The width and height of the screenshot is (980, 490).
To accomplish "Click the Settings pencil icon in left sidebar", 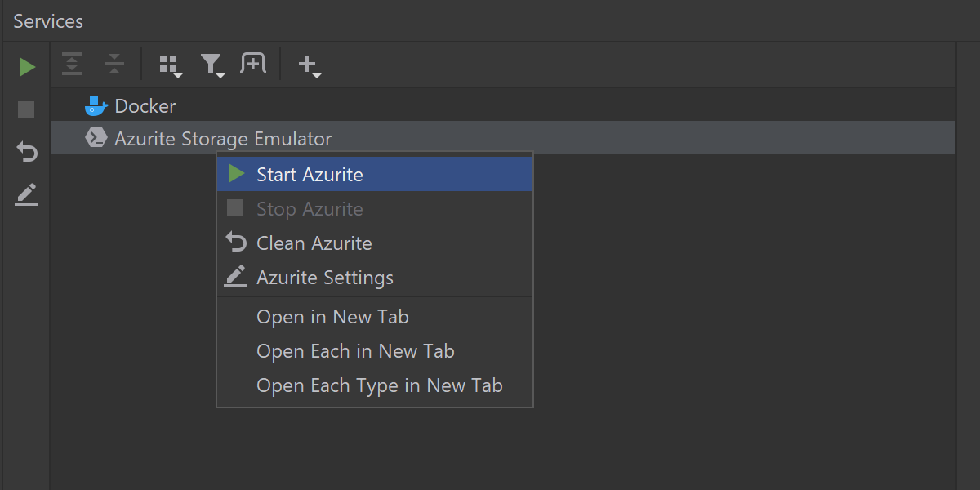I will tap(27, 194).
